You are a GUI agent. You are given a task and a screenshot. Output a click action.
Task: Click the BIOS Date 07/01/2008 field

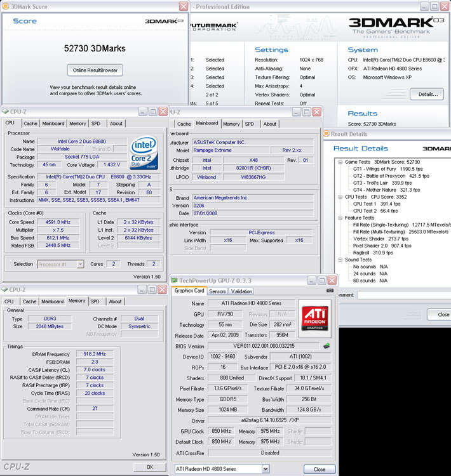click(x=253, y=213)
